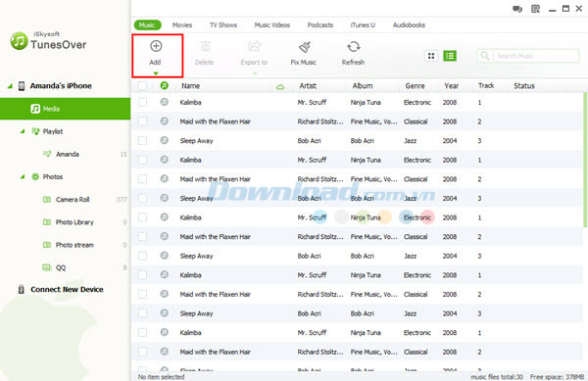Screen dimensions: 588x381
Task: Switch to list view
Action: pyautogui.click(x=450, y=56)
